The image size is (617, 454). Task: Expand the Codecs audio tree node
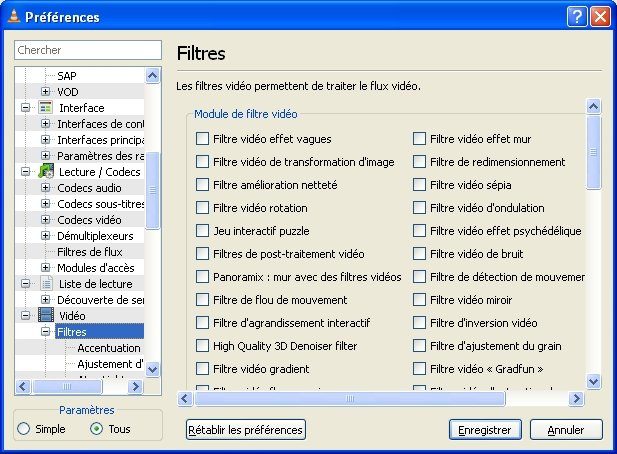point(46,188)
